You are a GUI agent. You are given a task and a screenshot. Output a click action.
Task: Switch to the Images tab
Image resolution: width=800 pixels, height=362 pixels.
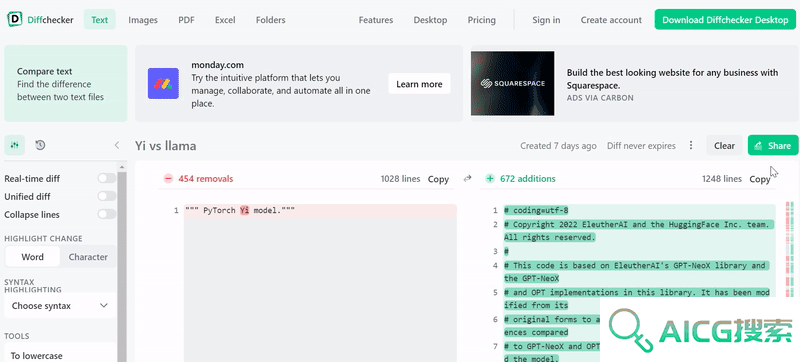143,20
